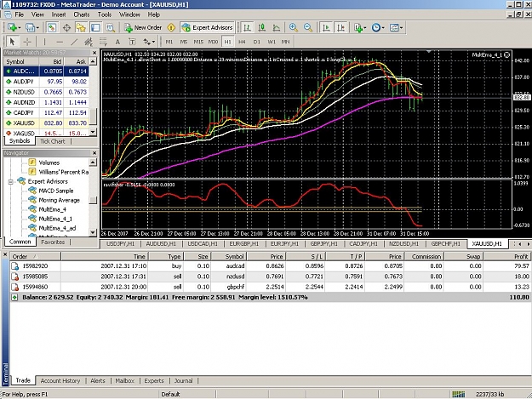Open the File menu
The width and height of the screenshot is (532, 399).
tap(19, 14)
